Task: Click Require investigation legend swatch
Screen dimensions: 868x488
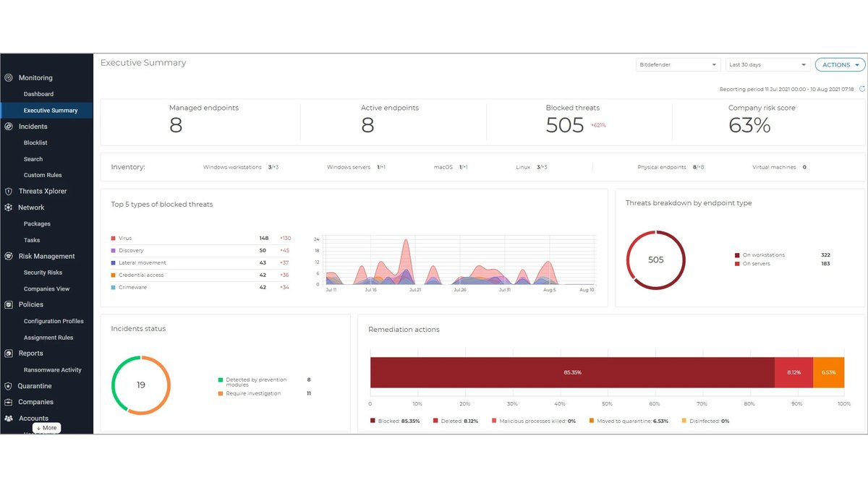Action: [x=221, y=393]
